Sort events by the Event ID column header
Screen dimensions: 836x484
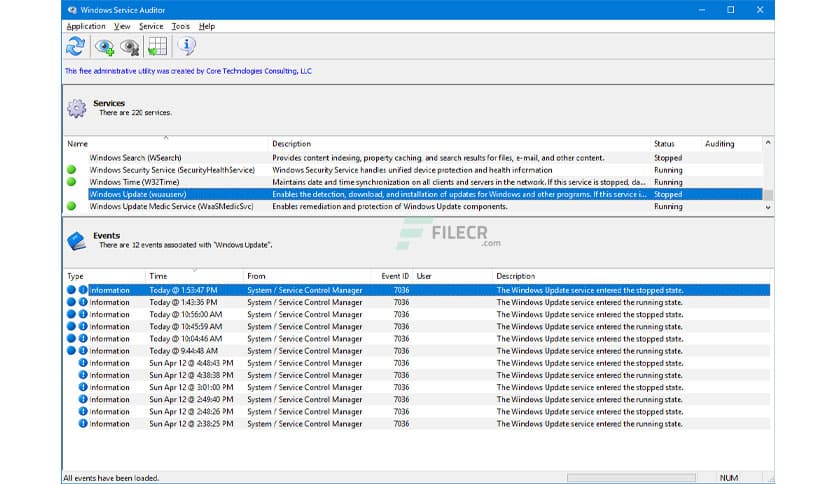[392, 276]
